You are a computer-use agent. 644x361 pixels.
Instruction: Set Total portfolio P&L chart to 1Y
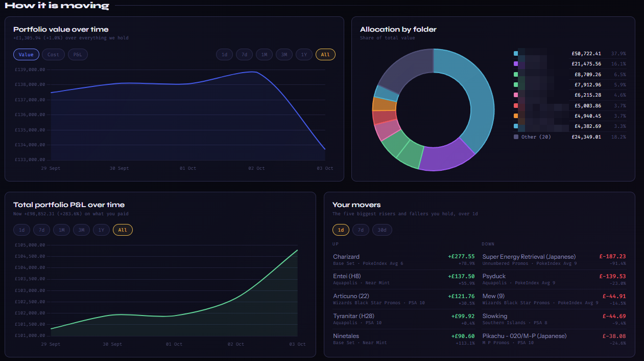[101, 230]
